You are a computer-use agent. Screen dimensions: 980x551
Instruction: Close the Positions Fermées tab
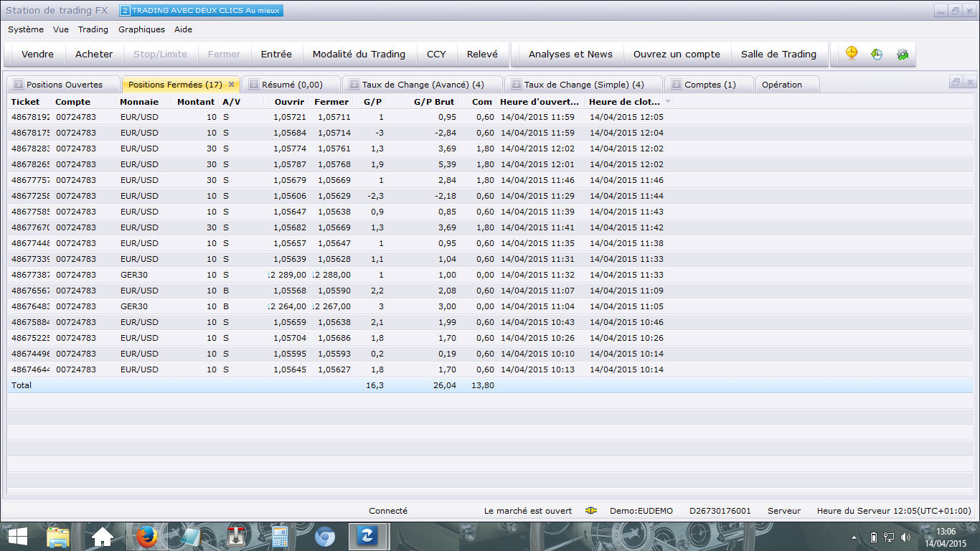pos(231,85)
